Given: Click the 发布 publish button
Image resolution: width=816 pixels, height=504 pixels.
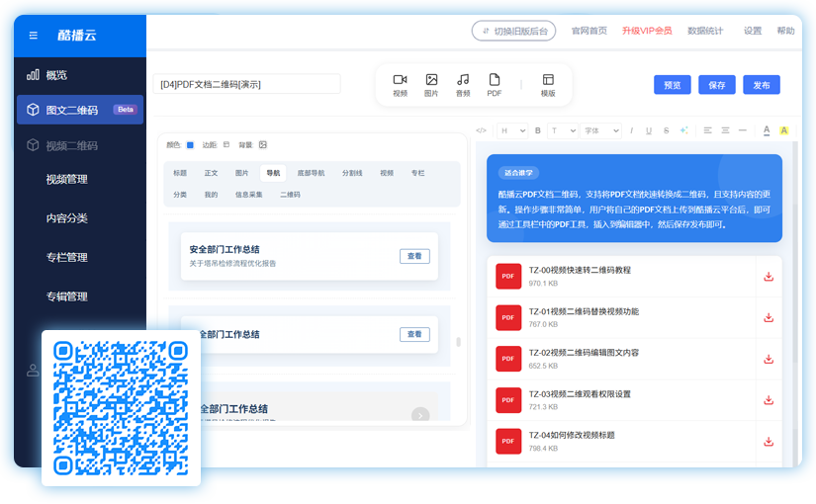Looking at the screenshot, I should (762, 85).
